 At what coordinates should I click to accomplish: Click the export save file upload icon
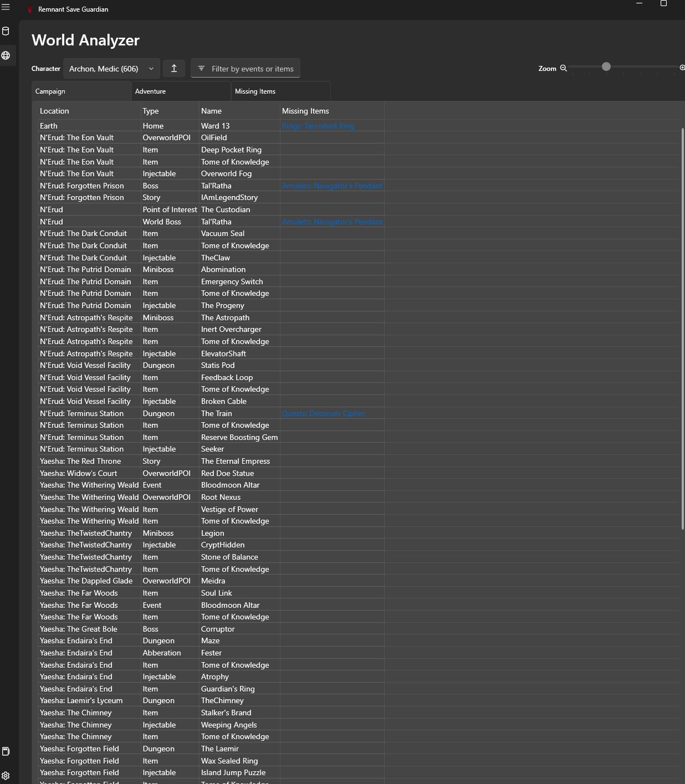[173, 68]
